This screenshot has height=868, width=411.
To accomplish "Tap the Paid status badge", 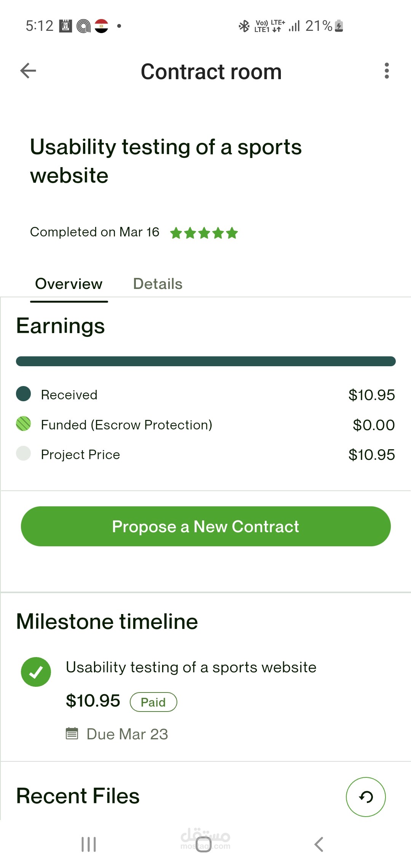I will (153, 702).
